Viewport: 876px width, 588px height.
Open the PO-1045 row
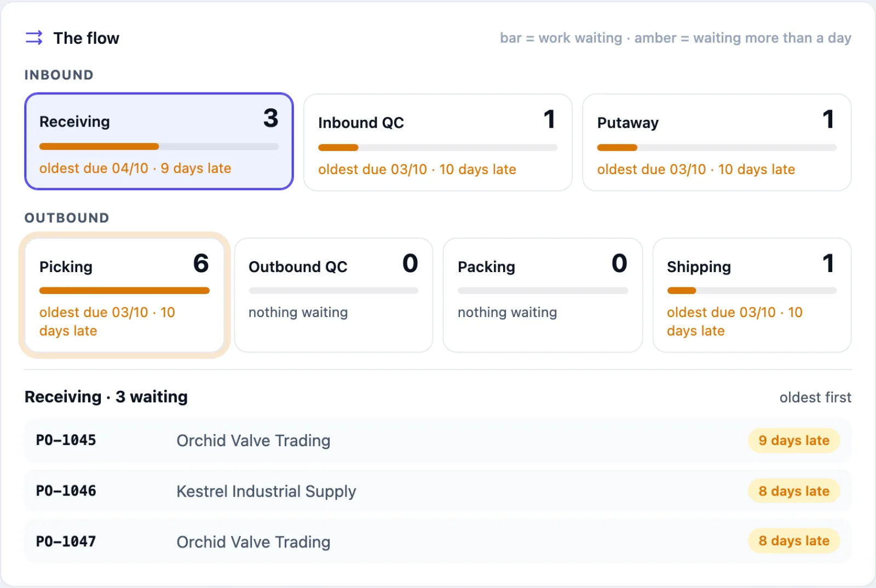tap(438, 440)
